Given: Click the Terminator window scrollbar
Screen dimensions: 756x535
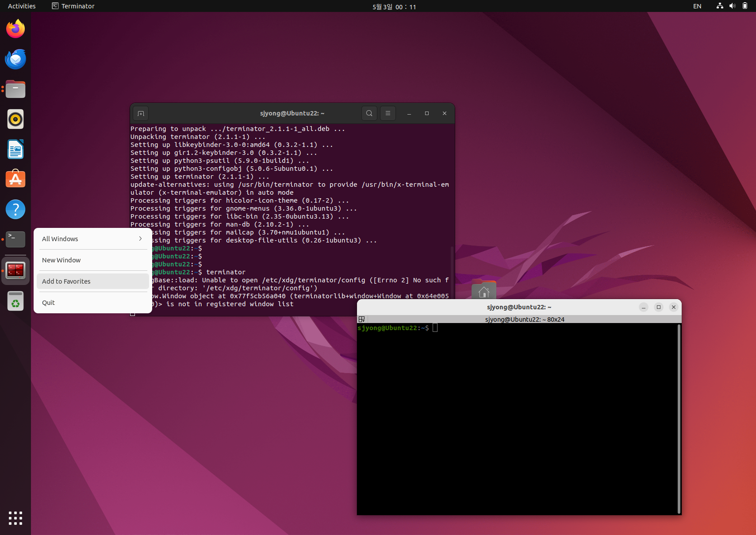Looking at the screenshot, I should (679, 419).
